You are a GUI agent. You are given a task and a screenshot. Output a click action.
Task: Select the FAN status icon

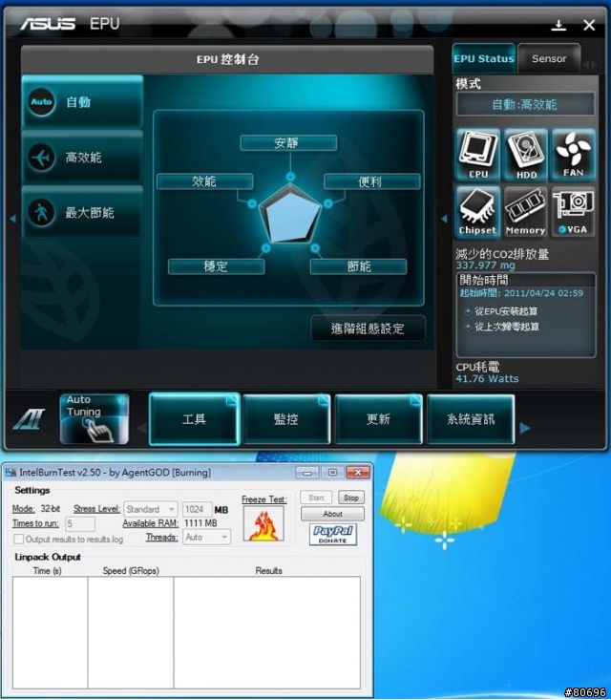573,155
